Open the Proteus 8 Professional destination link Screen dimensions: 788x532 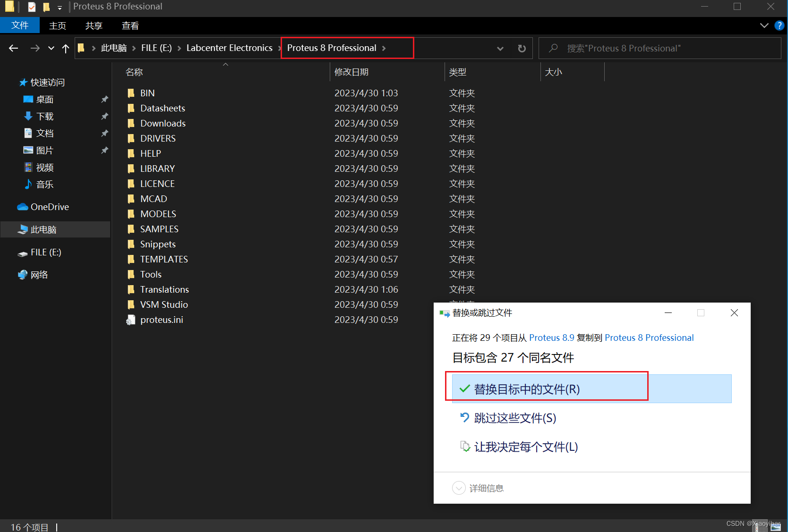point(649,338)
